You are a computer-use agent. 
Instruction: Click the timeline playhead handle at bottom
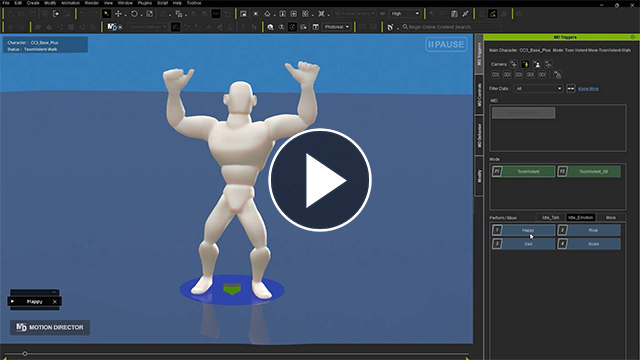click(25, 353)
